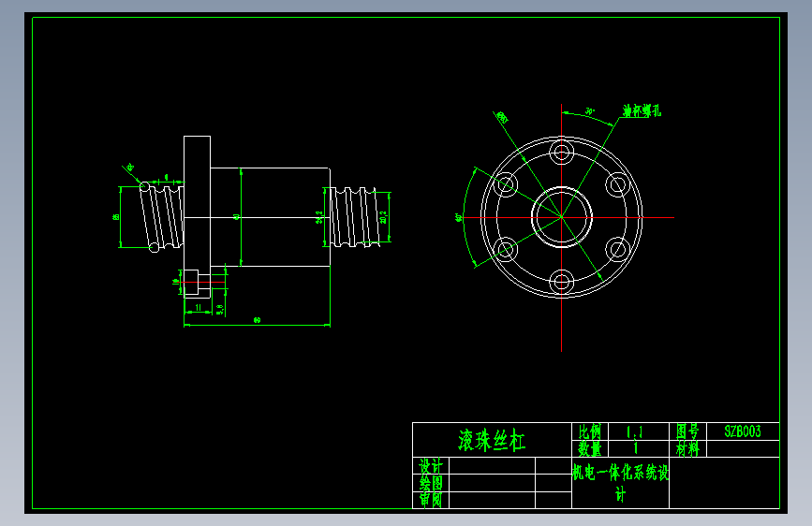This screenshot has height=526, width=812.
Task: Click the 审阅 row label
Action: [431, 500]
